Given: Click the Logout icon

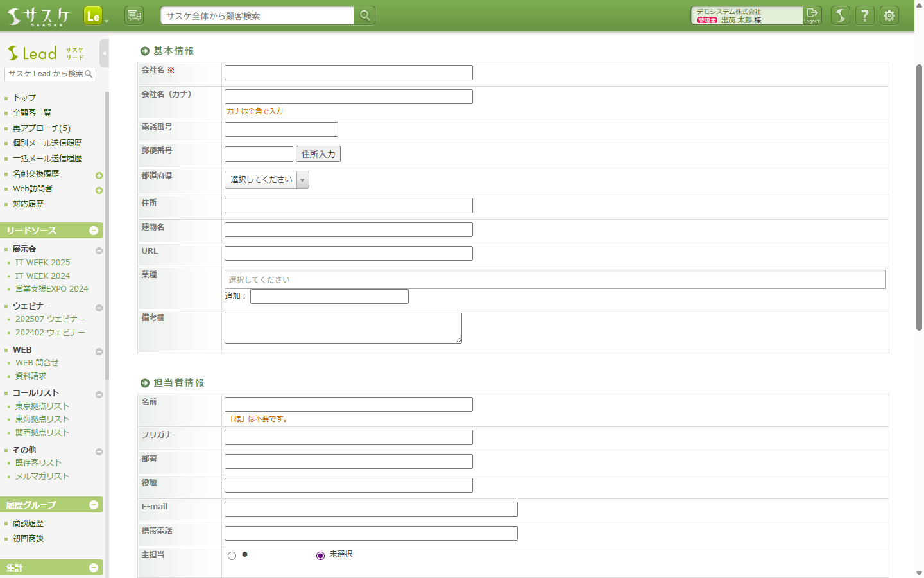Looking at the screenshot, I should pyautogui.click(x=812, y=15).
